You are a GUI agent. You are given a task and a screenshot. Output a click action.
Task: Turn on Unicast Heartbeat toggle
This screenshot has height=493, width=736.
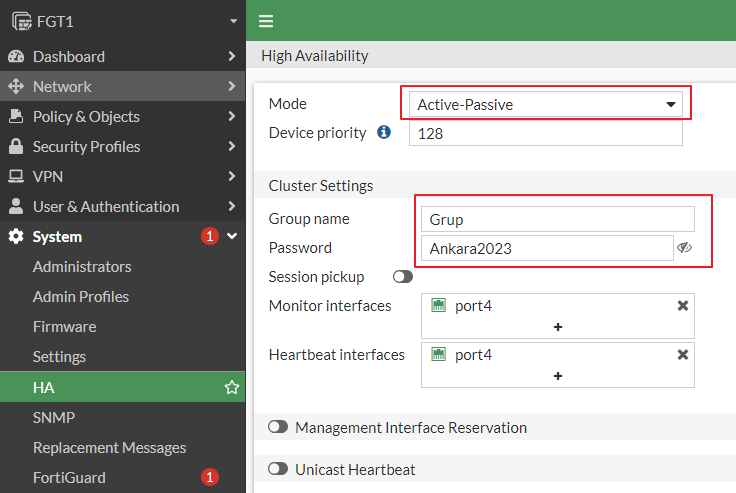(278, 469)
